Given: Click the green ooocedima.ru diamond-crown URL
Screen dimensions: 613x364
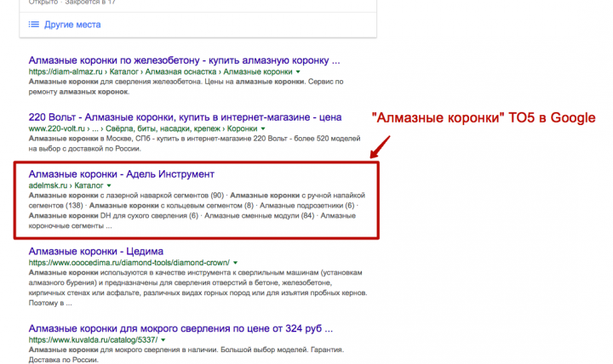Looking at the screenshot, I should point(129,263).
